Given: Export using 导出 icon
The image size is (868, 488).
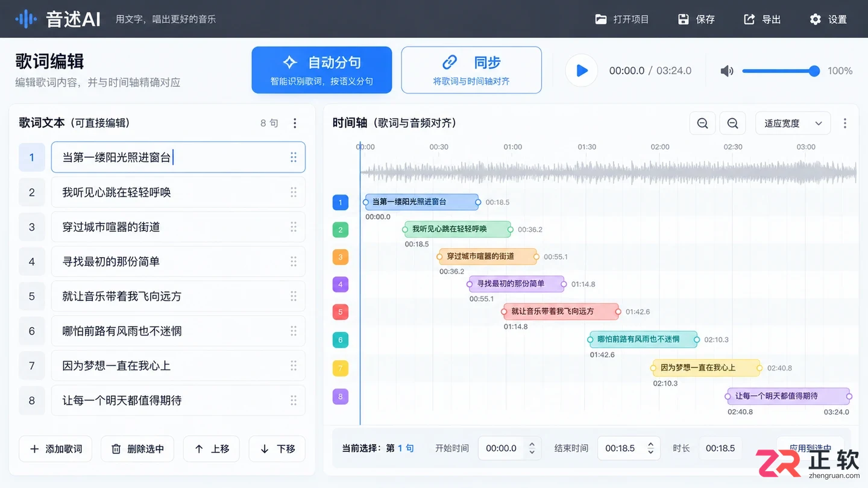Looking at the screenshot, I should click(x=749, y=19).
